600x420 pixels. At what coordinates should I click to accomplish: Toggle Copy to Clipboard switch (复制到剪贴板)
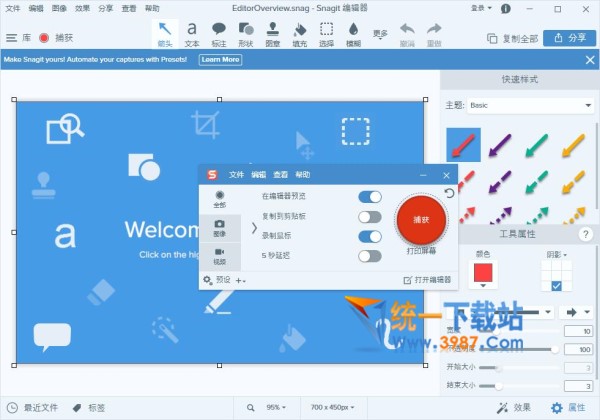tap(370, 217)
